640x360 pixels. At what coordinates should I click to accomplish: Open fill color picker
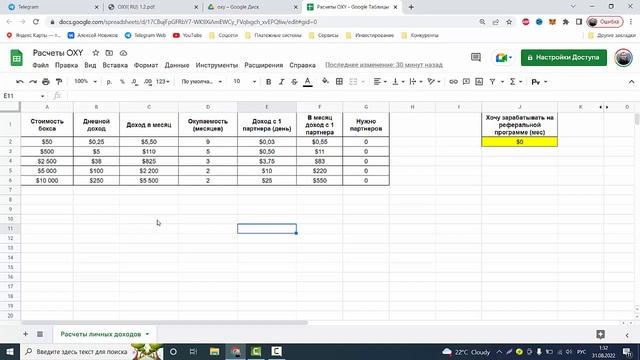(325, 82)
